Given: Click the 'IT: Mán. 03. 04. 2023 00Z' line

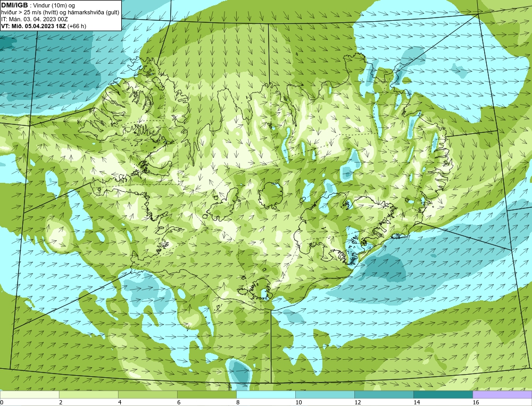Looking at the screenshot, I should click(34, 19).
